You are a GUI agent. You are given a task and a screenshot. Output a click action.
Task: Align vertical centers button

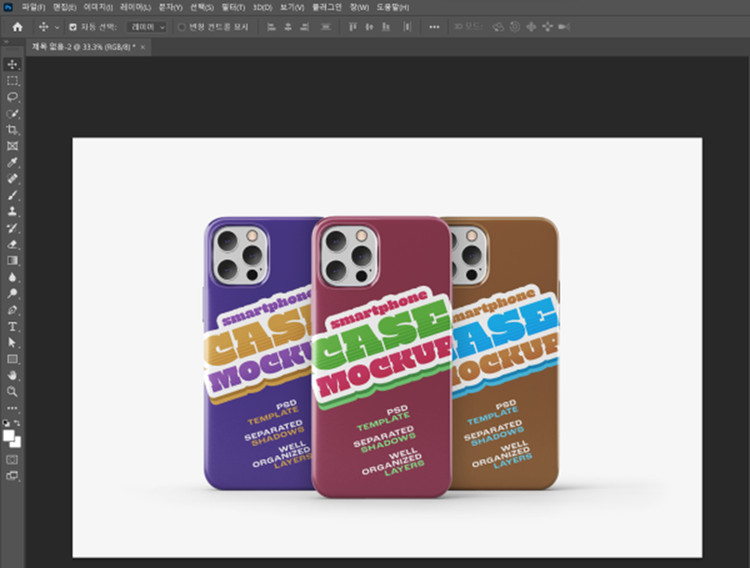coord(369,27)
